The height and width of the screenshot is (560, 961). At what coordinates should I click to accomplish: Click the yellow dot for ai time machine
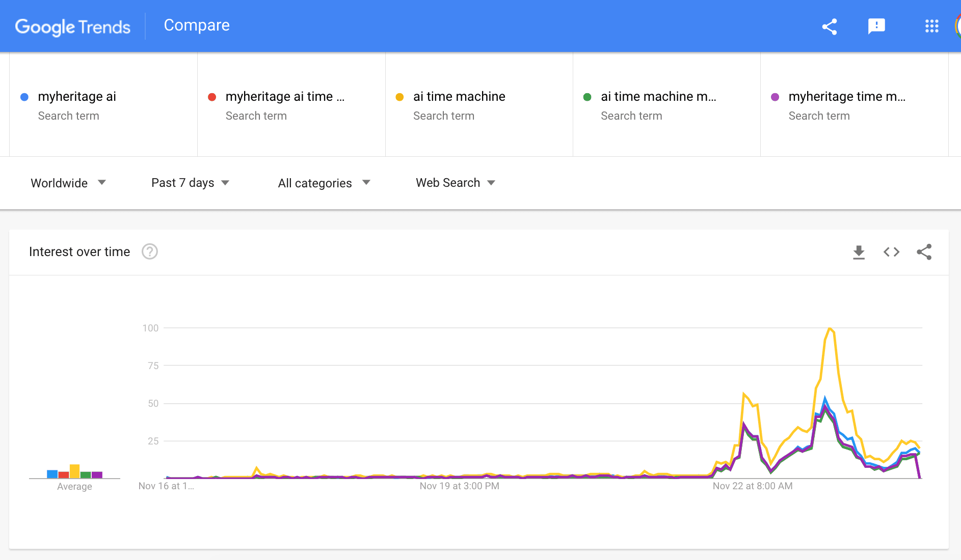399,97
